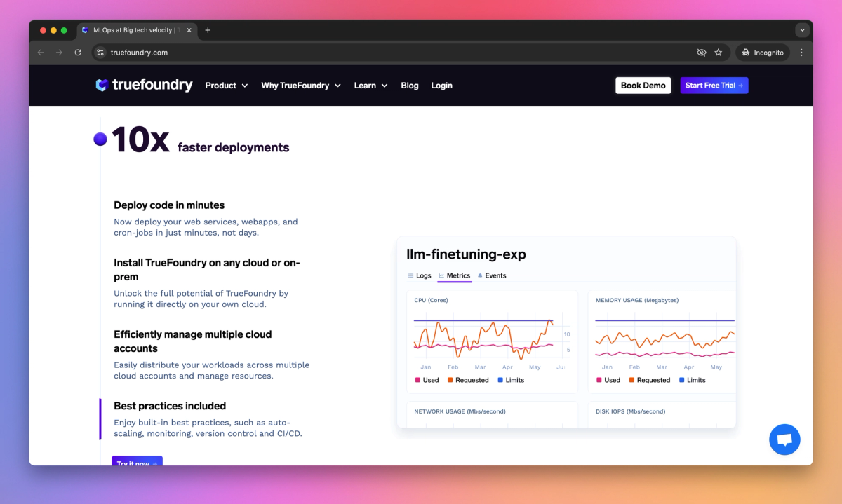Viewport: 842px width, 504px height.
Task: Click the browser forward arrow
Action: pyautogui.click(x=59, y=53)
